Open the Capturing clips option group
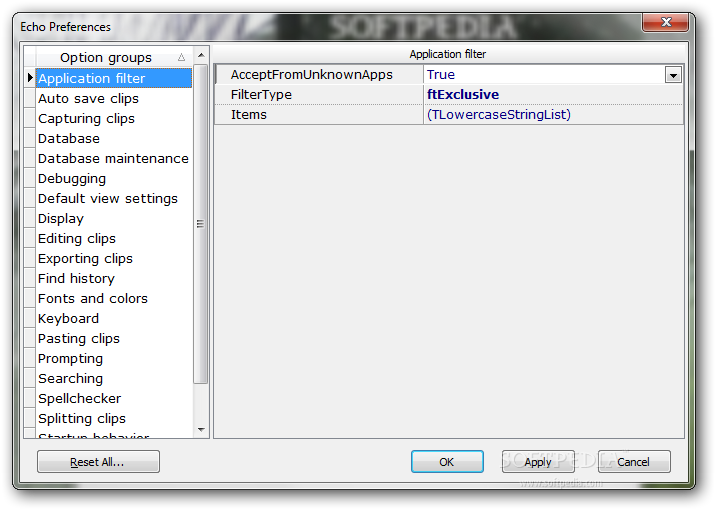716x510 pixels. 114,118
